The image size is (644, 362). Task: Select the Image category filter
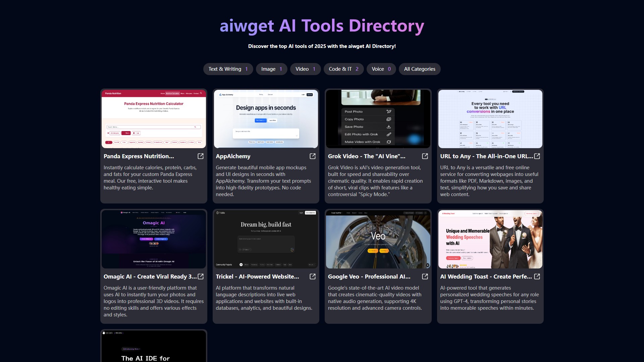(272, 69)
